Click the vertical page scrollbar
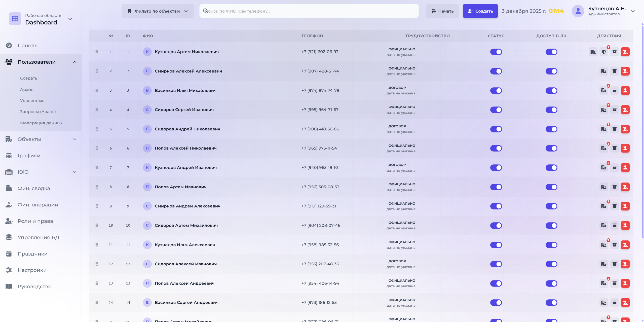The image size is (644, 322). pyautogui.click(x=642, y=131)
